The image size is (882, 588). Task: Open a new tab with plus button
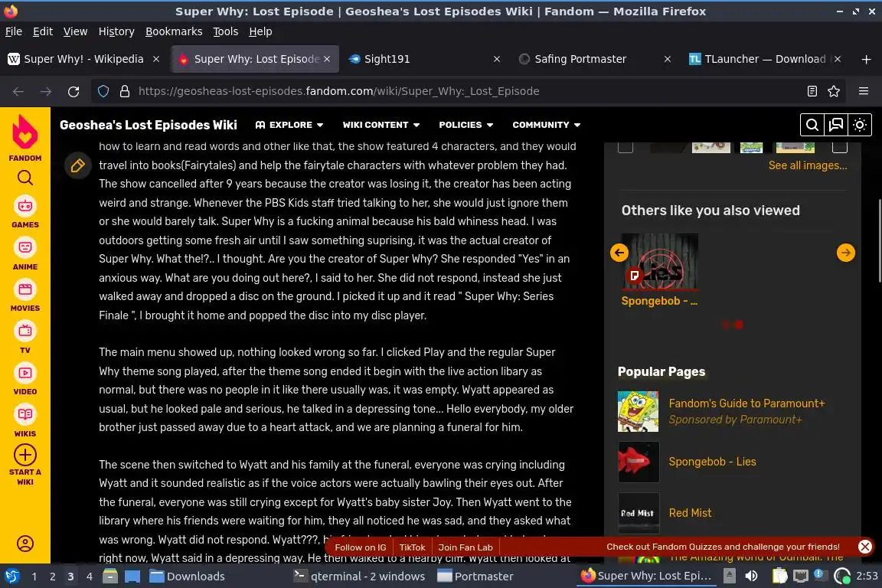[866, 59]
